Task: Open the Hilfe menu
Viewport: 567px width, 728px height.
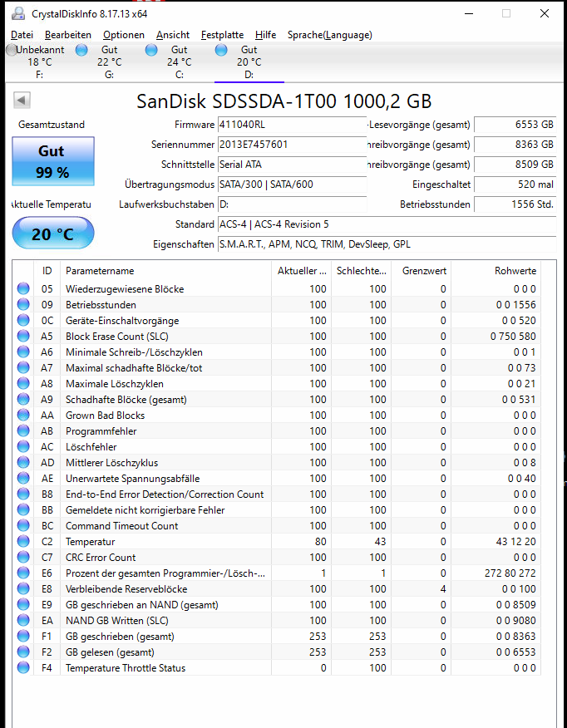Action: pyautogui.click(x=265, y=35)
